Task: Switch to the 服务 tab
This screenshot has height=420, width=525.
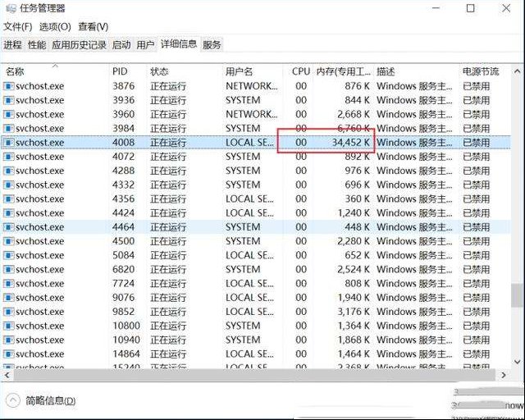Action: tap(212, 44)
